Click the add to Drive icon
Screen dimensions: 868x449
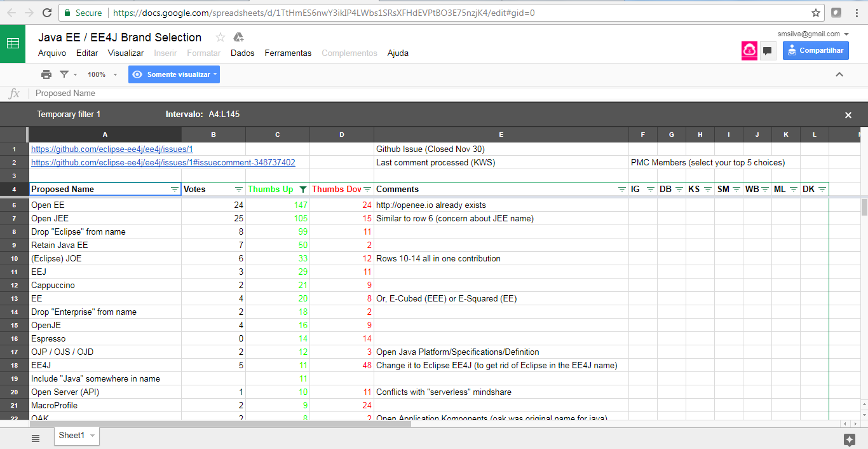(x=239, y=38)
